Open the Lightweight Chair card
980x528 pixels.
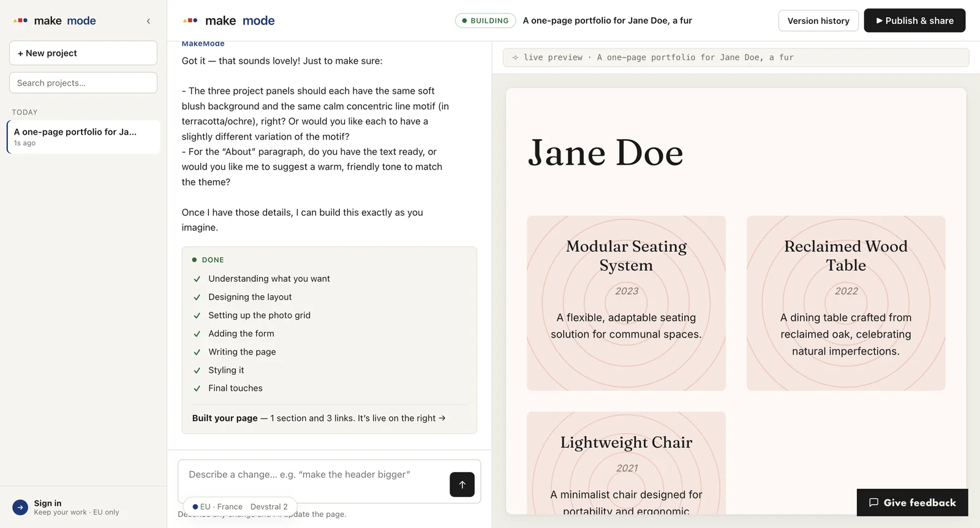tap(626, 463)
